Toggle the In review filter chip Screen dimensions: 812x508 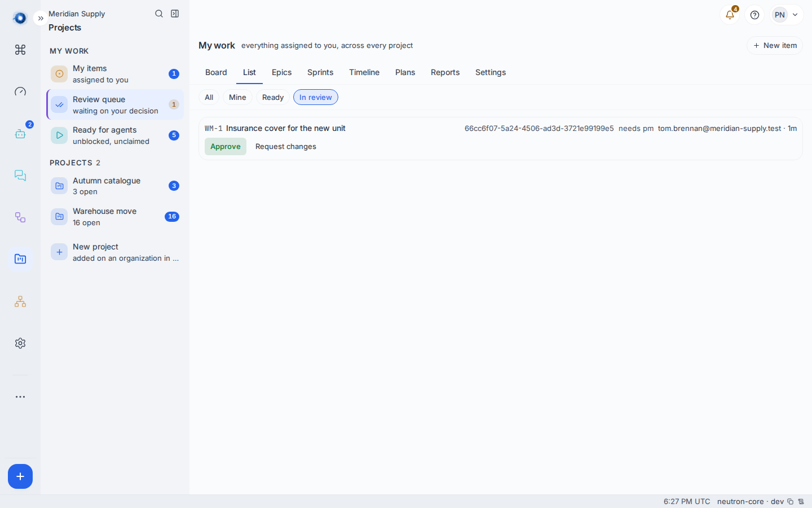click(316, 97)
